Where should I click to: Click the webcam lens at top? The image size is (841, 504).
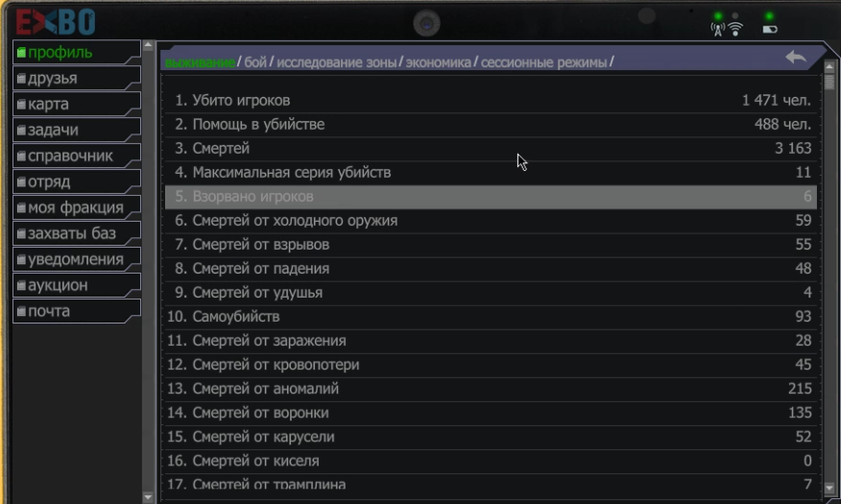[x=426, y=24]
